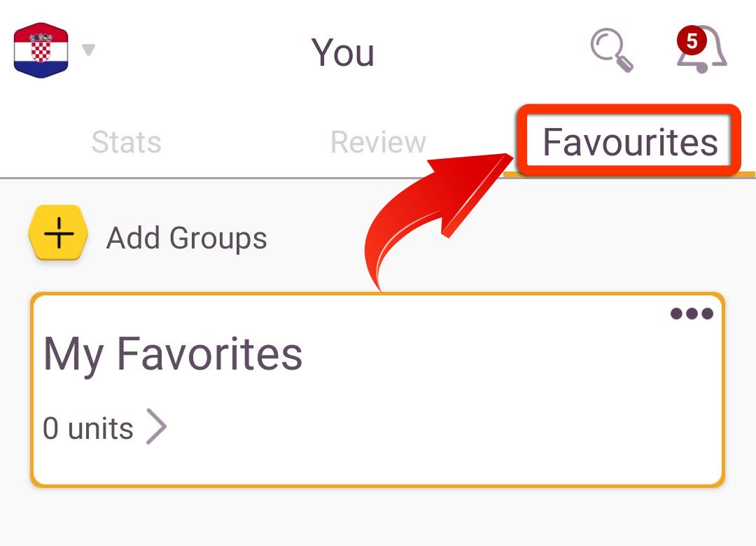Tap the red notification badge showing 5
The width and height of the screenshot is (756, 546).
pyautogui.click(x=692, y=41)
